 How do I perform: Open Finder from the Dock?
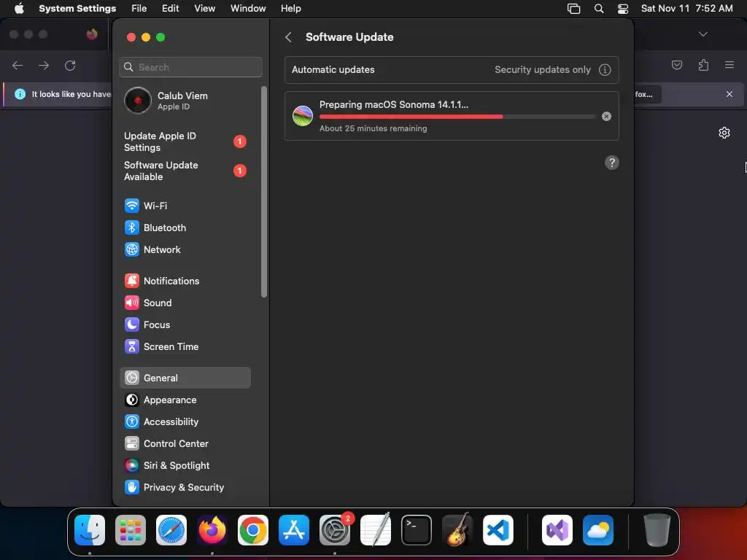(x=90, y=530)
